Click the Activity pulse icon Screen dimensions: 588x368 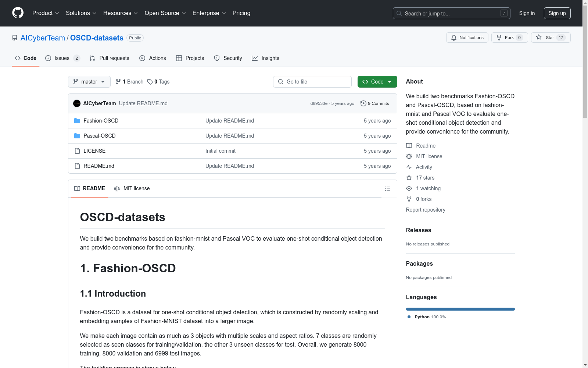409,167
